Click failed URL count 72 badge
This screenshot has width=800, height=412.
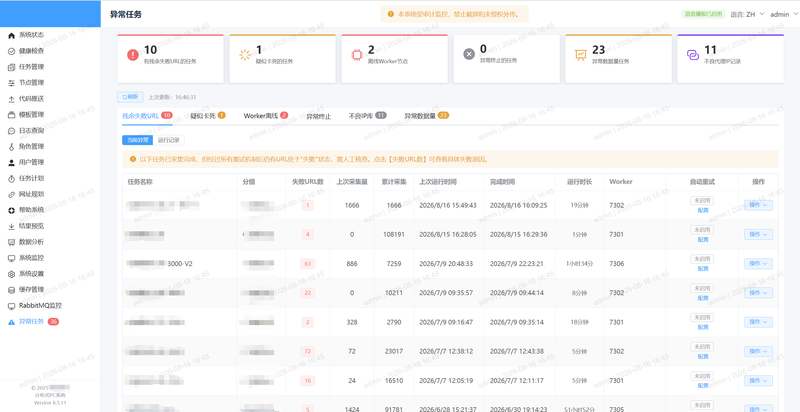click(307, 351)
